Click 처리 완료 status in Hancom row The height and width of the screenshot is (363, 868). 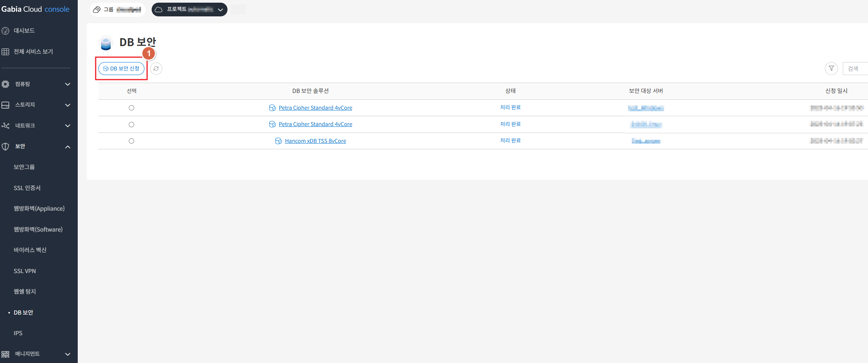pyautogui.click(x=511, y=141)
